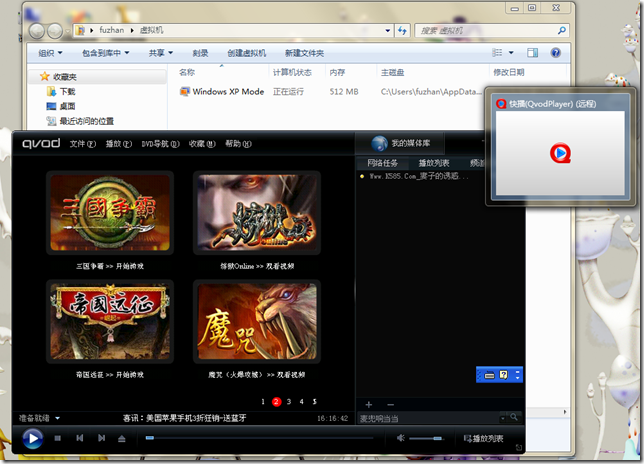Click the change view icon in Explorer
This screenshot has width=644, height=464.
pos(497,53)
